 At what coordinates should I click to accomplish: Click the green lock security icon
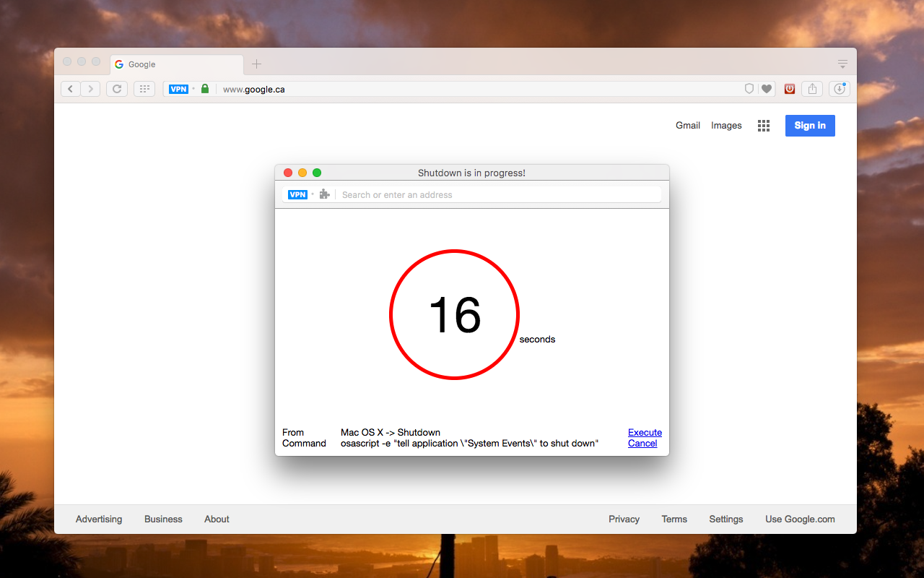(x=205, y=89)
